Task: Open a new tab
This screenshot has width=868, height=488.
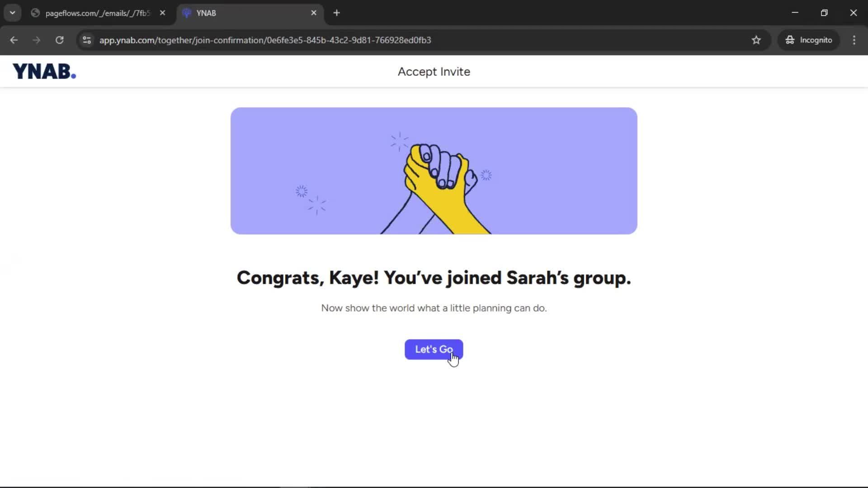Action: coord(336,13)
